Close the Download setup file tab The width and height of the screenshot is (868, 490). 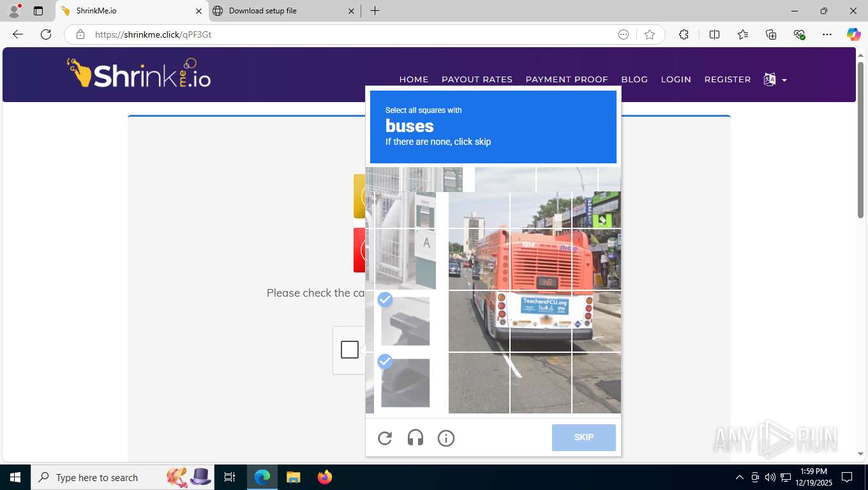351,11
